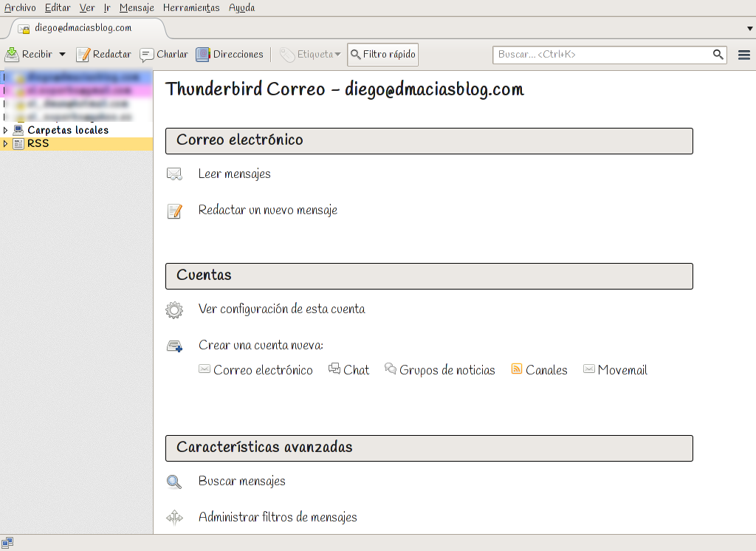
Task: Click the list-all-tabs arrow at tab bar end
Action: pyautogui.click(x=750, y=29)
